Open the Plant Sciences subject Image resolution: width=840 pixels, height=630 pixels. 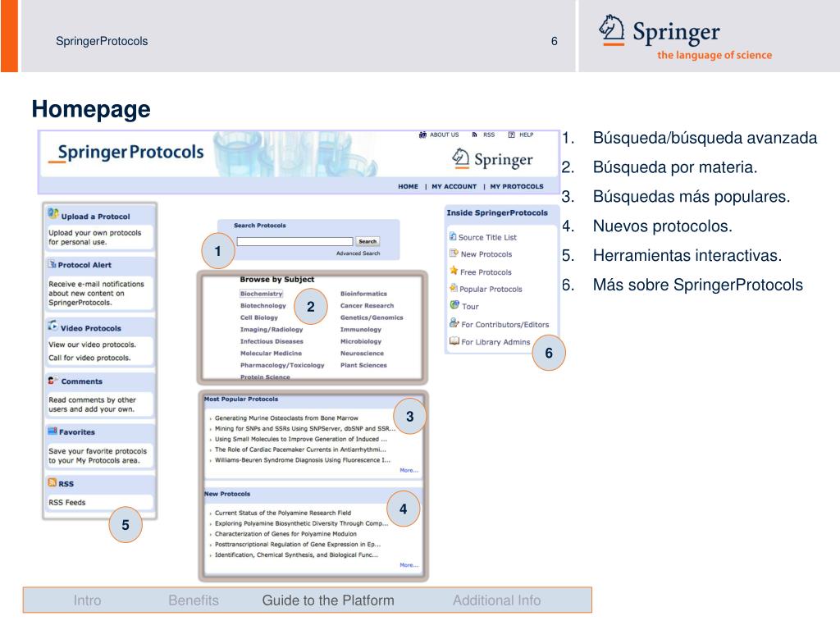point(363,365)
